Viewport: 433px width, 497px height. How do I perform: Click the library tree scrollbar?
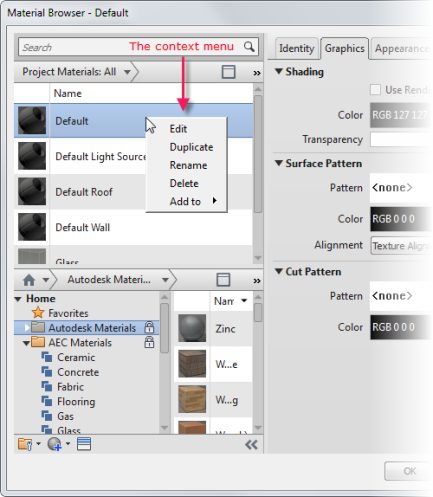(x=164, y=328)
